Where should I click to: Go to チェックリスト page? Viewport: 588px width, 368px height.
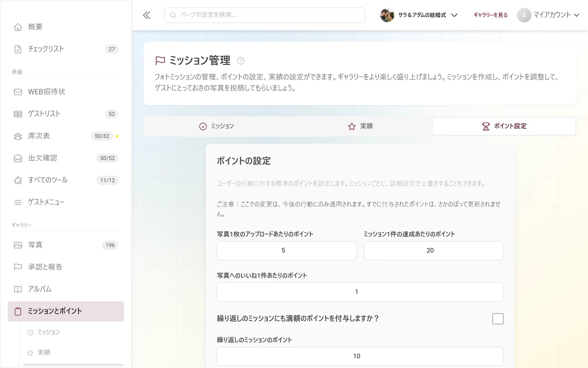coord(66,49)
